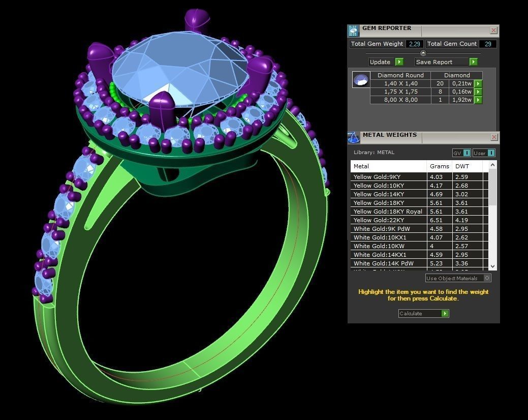
Task: Run the Save Report green arrow button
Action: click(474, 62)
